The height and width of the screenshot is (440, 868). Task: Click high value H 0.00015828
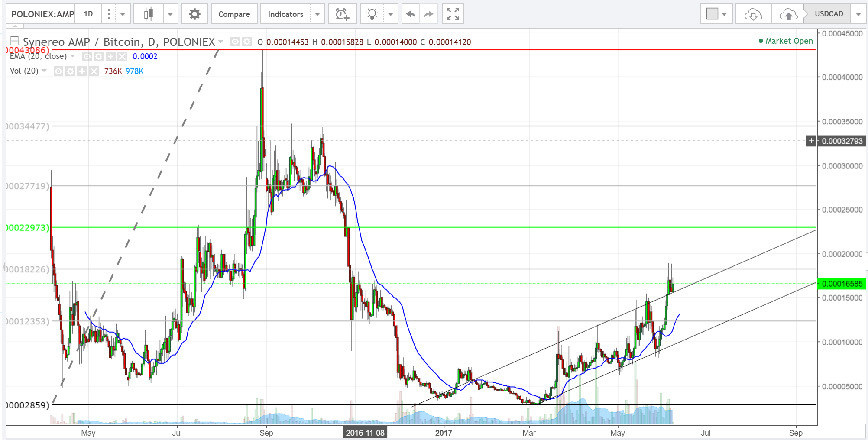pyautogui.click(x=337, y=42)
